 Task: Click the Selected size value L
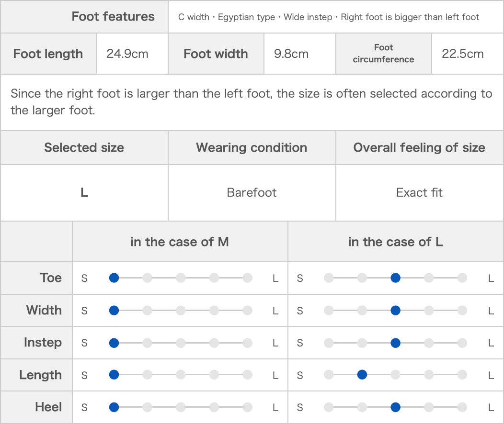[84, 192]
